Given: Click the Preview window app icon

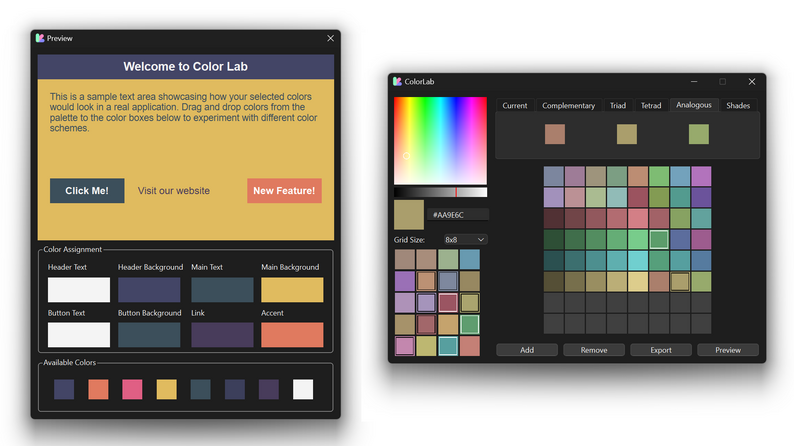Looking at the screenshot, I should point(40,38).
